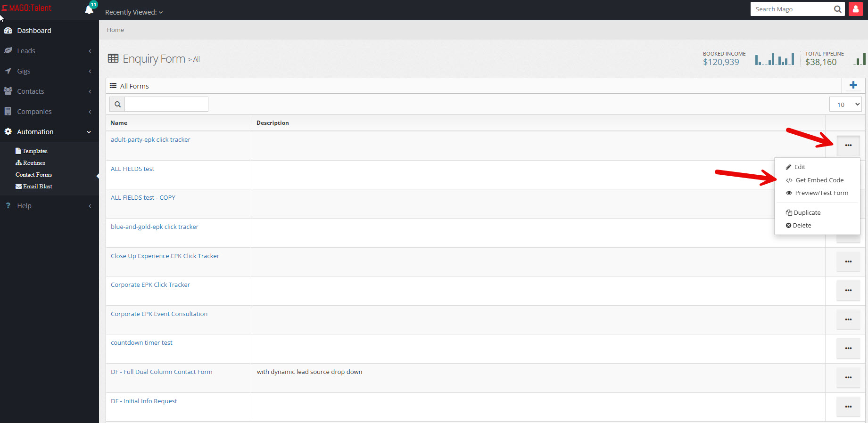Viewport: 868px width, 423px height.
Task: Click the search magnifier in Search Mago
Action: (837, 9)
